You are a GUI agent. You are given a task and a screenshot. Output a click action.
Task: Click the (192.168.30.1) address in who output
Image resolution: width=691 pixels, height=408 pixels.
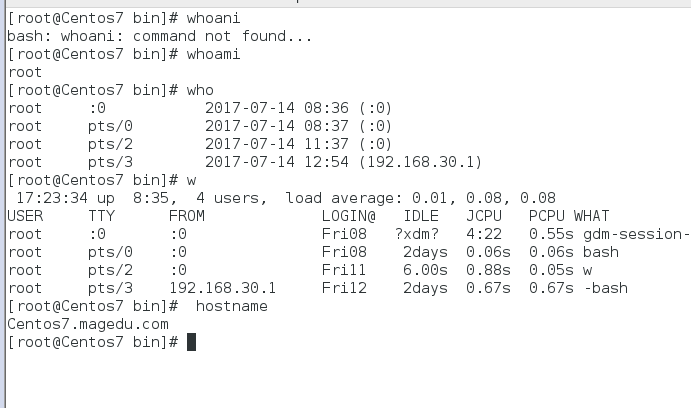coord(420,162)
